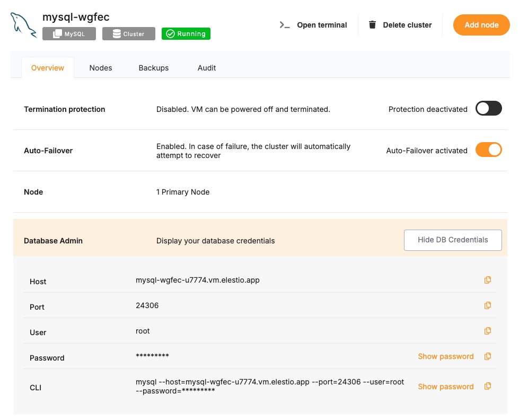Viewport: 519px width, 420px height.
Task: Click the trash can icon
Action: click(x=373, y=25)
